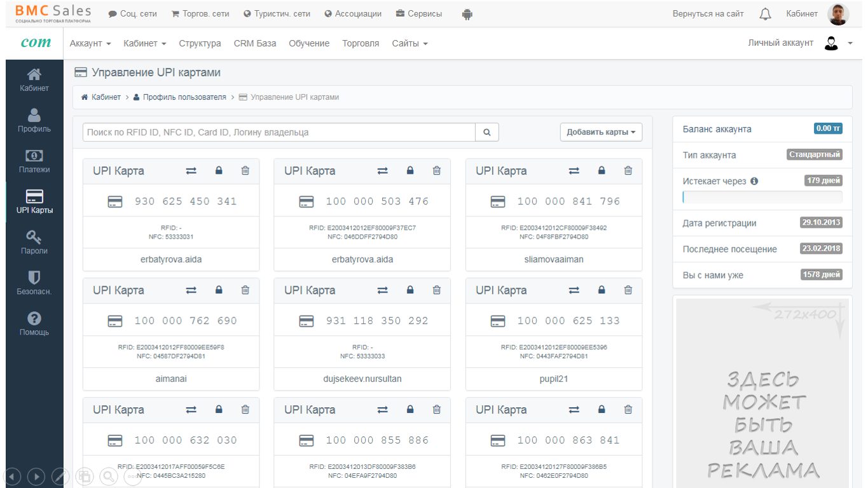Screen dimensions: 868x488
Task: Focus the RFID ID search field
Action: pos(279,132)
